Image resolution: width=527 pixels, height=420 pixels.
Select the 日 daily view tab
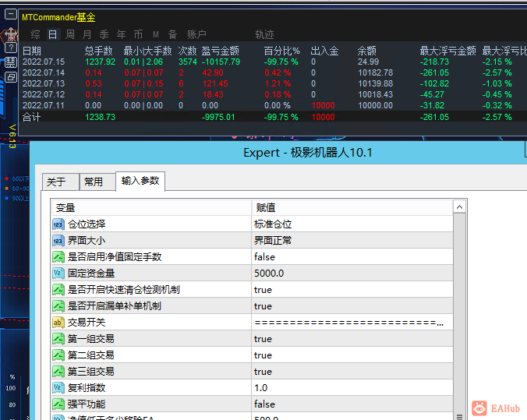coord(53,34)
